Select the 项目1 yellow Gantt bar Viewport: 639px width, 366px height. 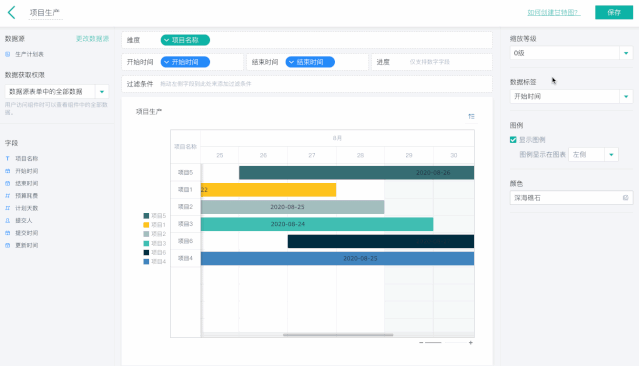268,190
